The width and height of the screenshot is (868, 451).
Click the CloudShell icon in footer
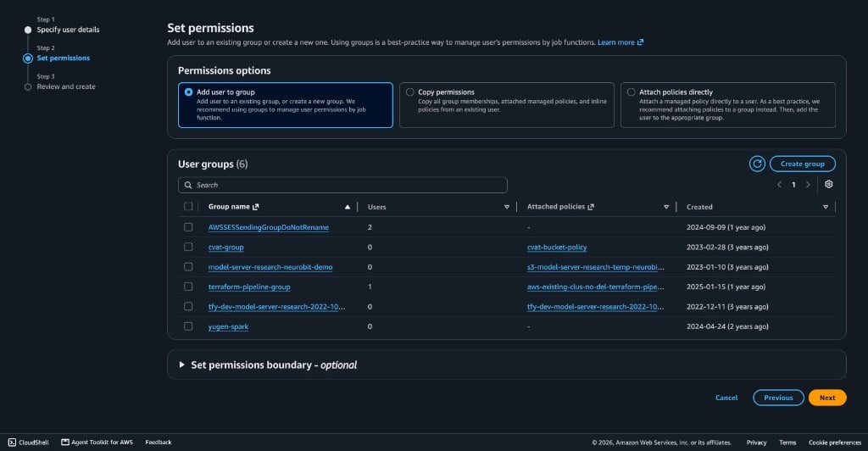[x=12, y=443]
